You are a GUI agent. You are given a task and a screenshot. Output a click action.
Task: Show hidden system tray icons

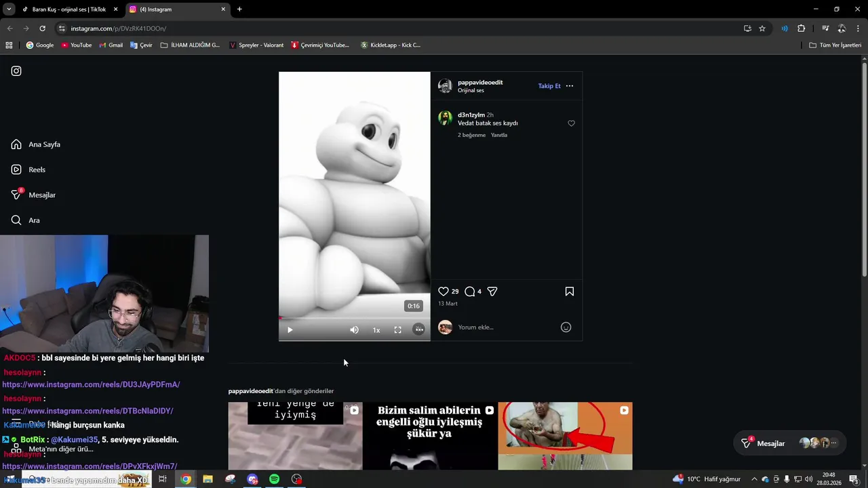pyautogui.click(x=754, y=479)
